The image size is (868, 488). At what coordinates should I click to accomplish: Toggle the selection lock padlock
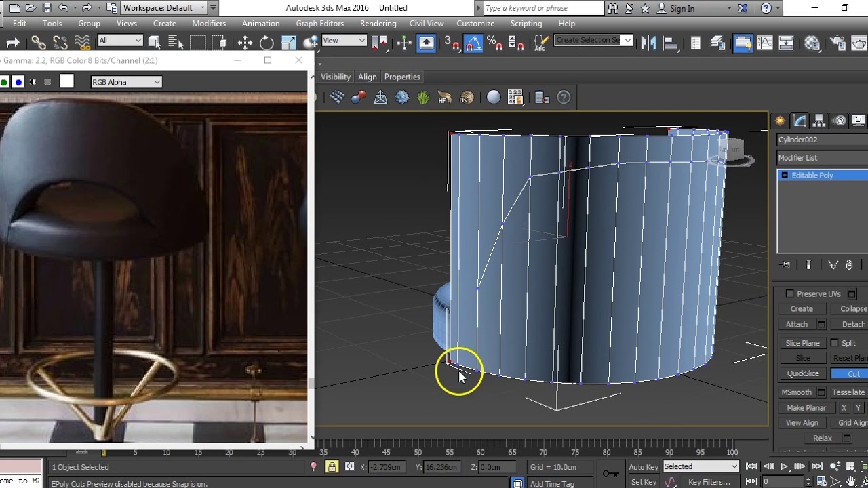[332, 466]
